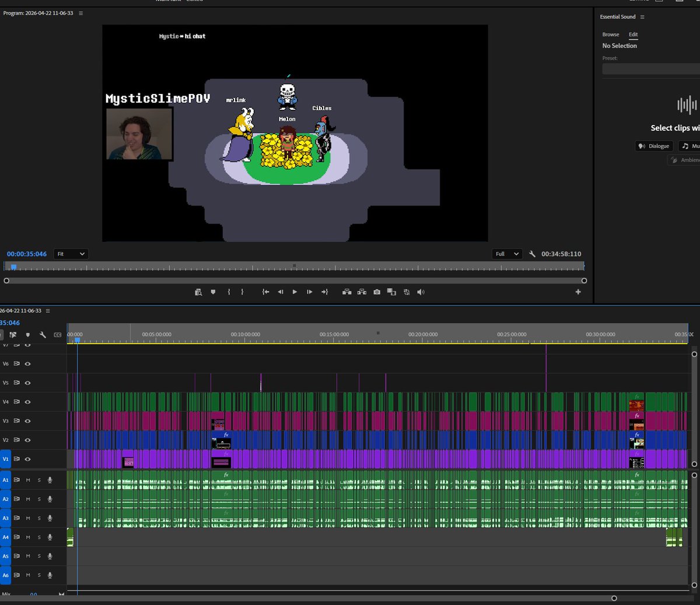
Task: Solo audio track A2
Action: point(39,499)
